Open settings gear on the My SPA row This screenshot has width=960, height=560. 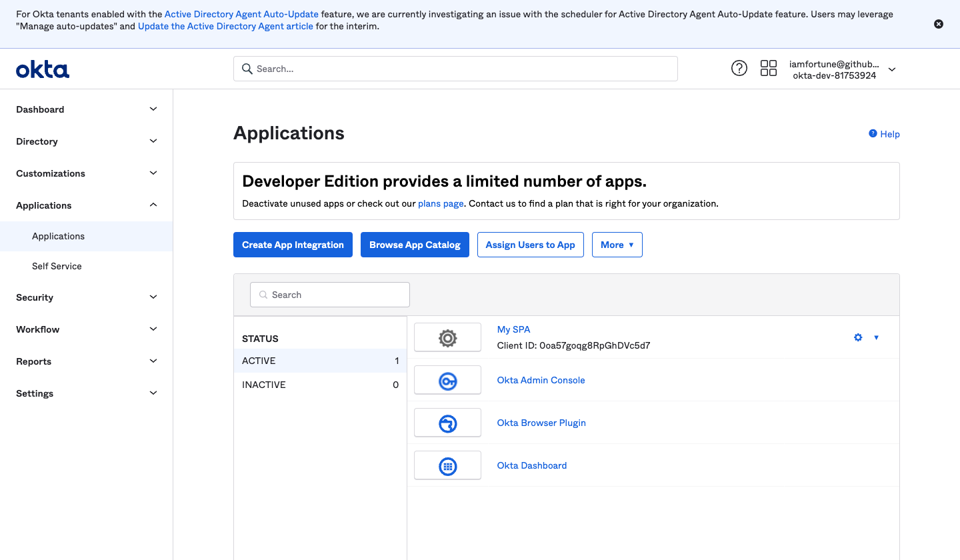[858, 337]
